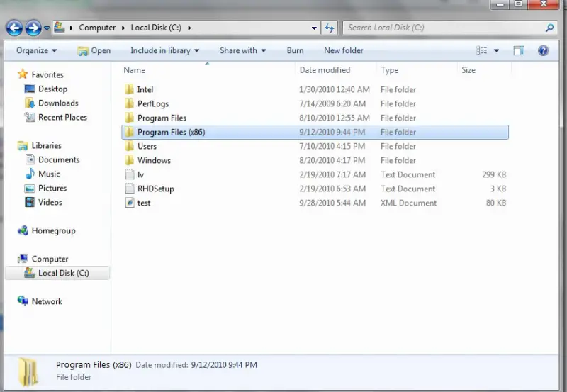Select the RHDSetup text document icon
Image resolution: width=567 pixels, height=392 pixels.
tap(130, 189)
